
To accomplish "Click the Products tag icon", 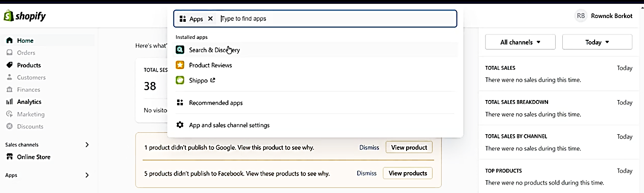I will (x=9, y=65).
